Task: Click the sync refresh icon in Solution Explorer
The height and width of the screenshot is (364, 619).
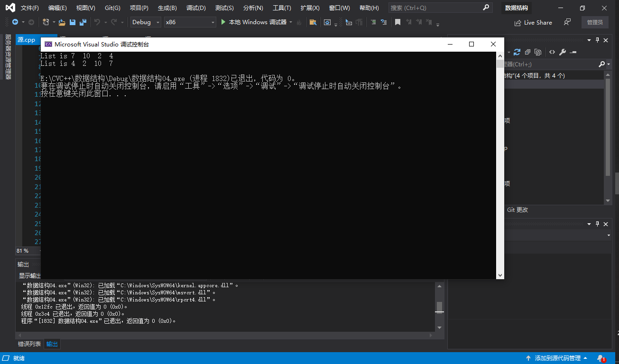Action: (517, 52)
